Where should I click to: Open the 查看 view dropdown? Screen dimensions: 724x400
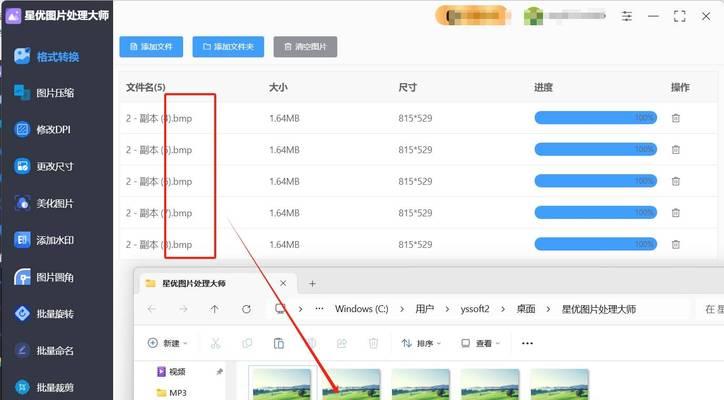tap(480, 343)
